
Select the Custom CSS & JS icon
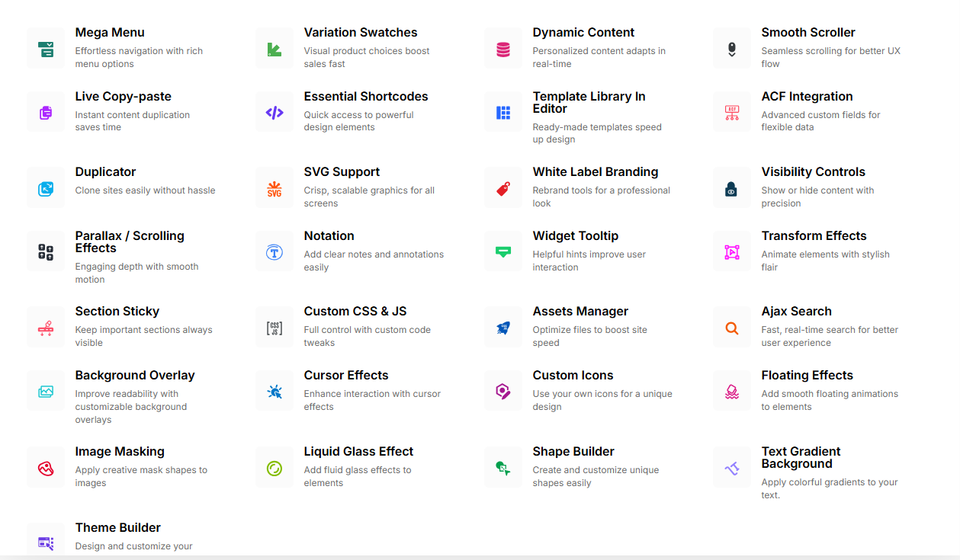[x=275, y=328]
